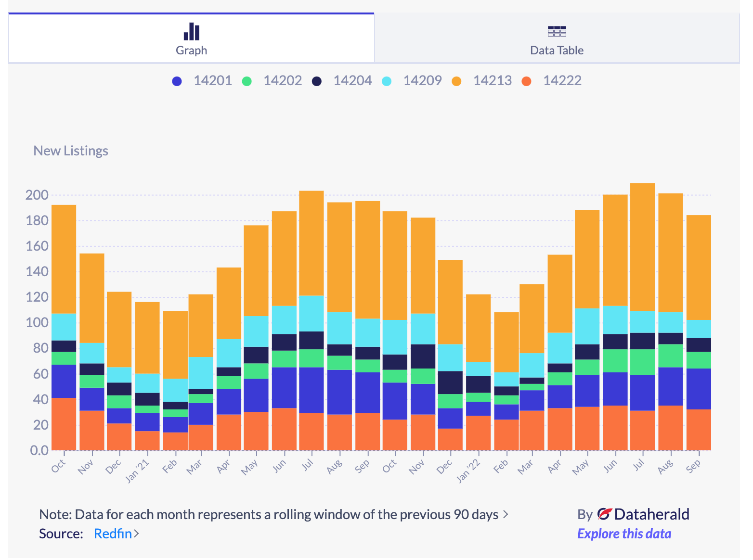The height and width of the screenshot is (560, 753).
Task: Open the Redfin source link
Action: (112, 534)
